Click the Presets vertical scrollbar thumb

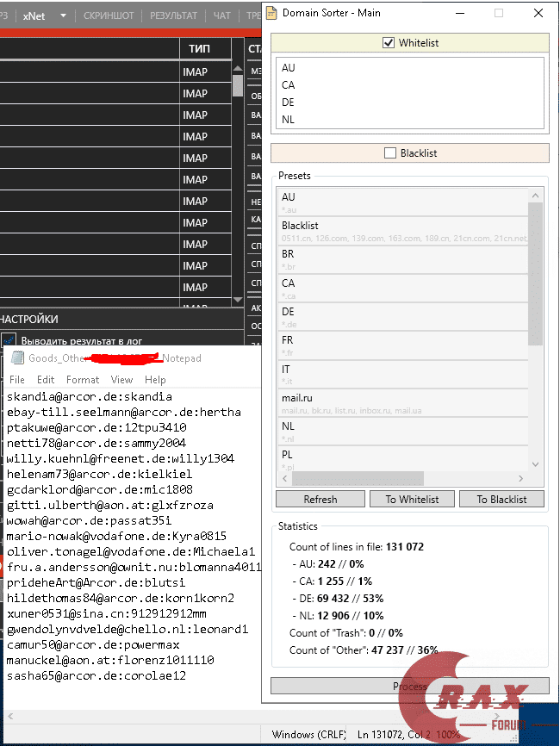click(x=535, y=274)
